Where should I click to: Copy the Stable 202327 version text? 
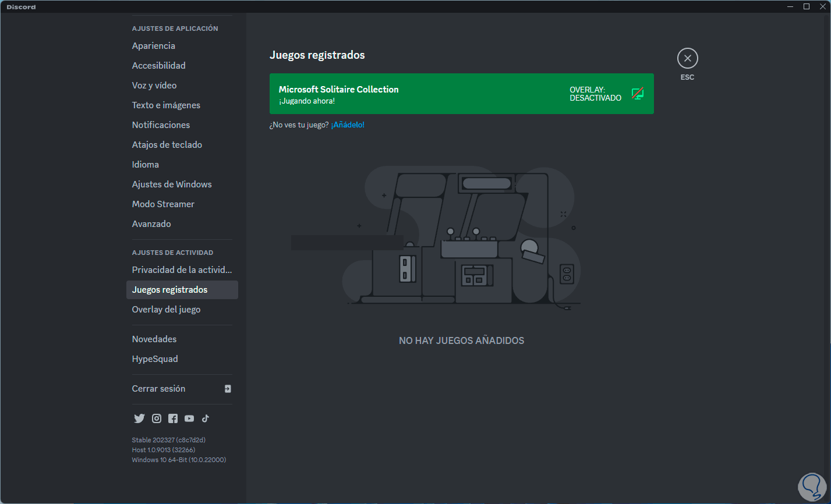tap(169, 440)
